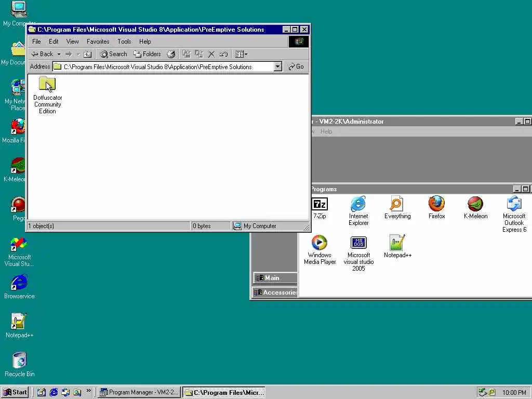Open the History pane icon

coord(171,54)
